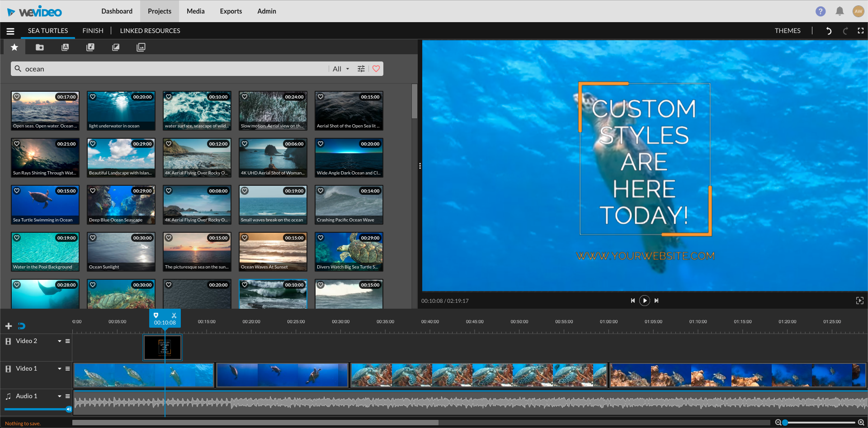This screenshot has width=868, height=428.
Task: Add a new track with the plus icon
Action: point(9,326)
